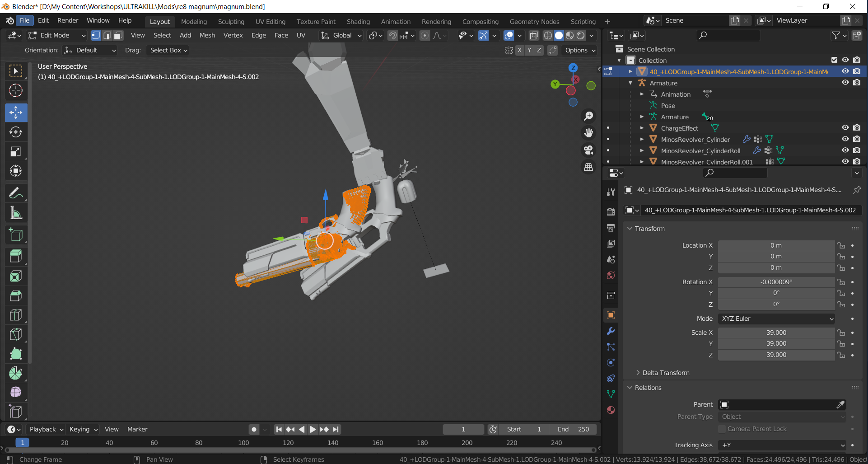This screenshot has width=868, height=464.
Task: Select the Measure tool
Action: point(16,213)
